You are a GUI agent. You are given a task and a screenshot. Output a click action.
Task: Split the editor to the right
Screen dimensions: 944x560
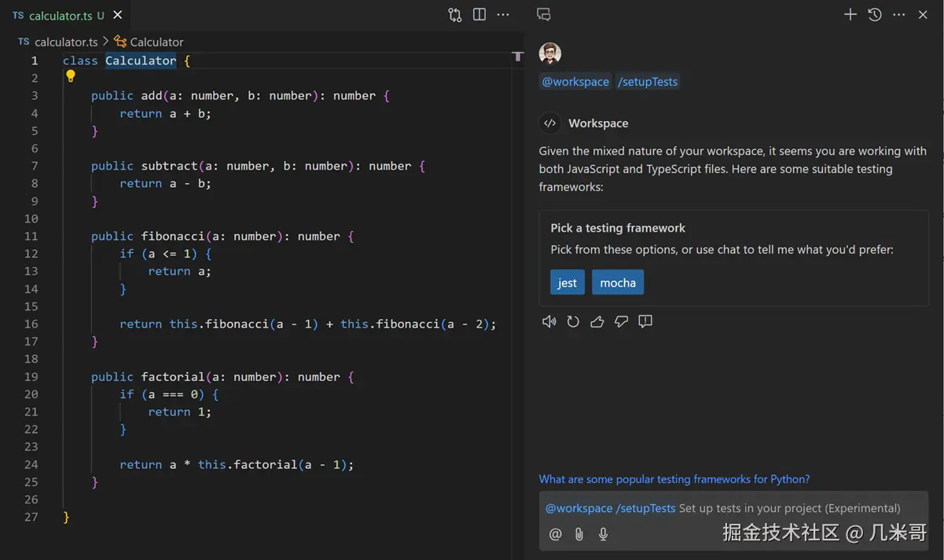[479, 15]
